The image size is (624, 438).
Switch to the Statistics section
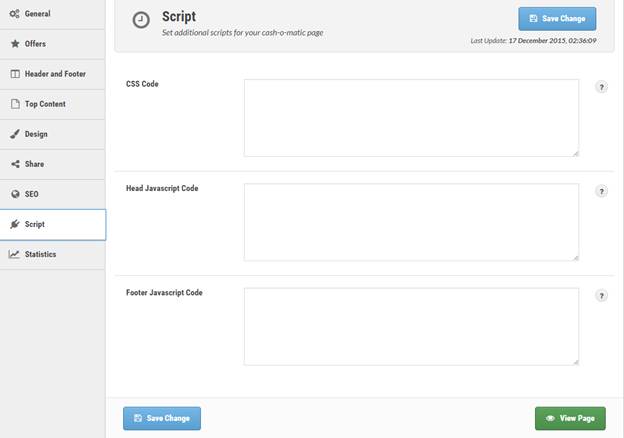point(53,254)
